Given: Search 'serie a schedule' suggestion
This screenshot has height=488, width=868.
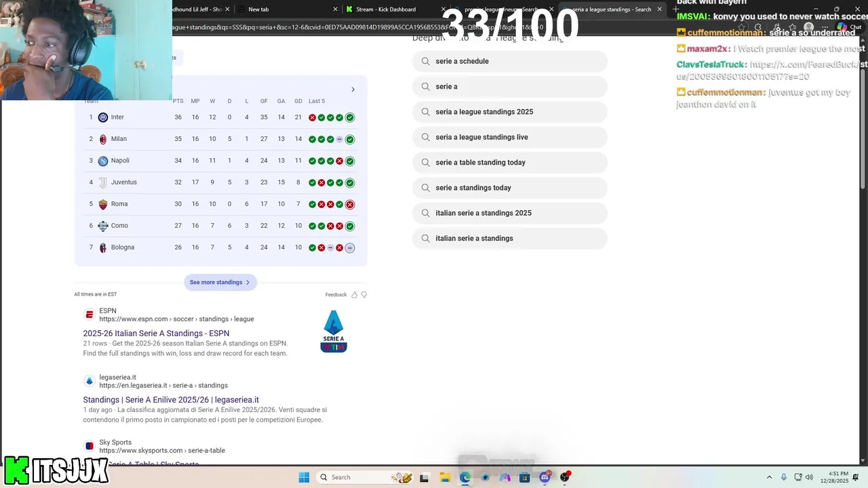Looking at the screenshot, I should (x=510, y=61).
